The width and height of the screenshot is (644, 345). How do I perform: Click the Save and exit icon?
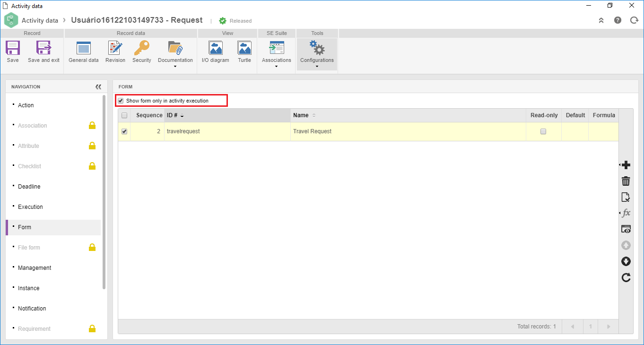point(44,48)
